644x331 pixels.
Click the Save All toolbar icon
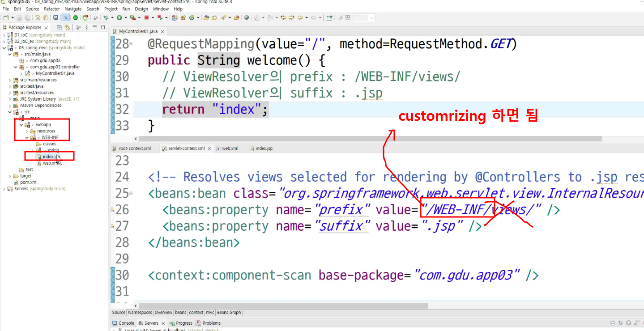pos(28,18)
